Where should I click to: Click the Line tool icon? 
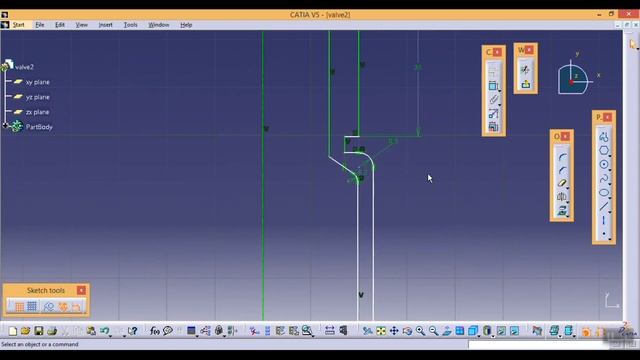[604, 207]
